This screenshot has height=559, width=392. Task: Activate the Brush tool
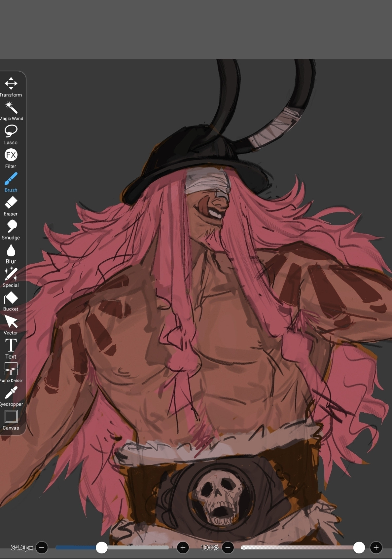[x=11, y=182]
